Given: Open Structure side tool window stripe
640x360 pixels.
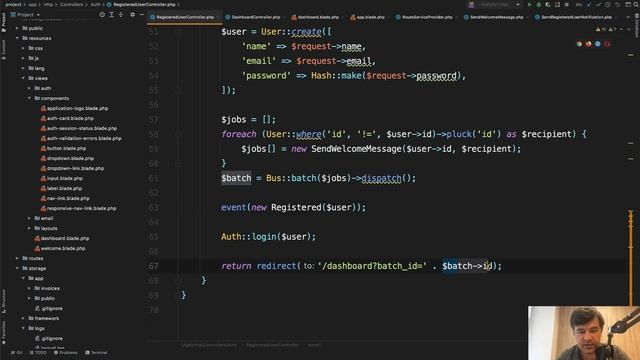Looking at the screenshot, I should point(4,301).
